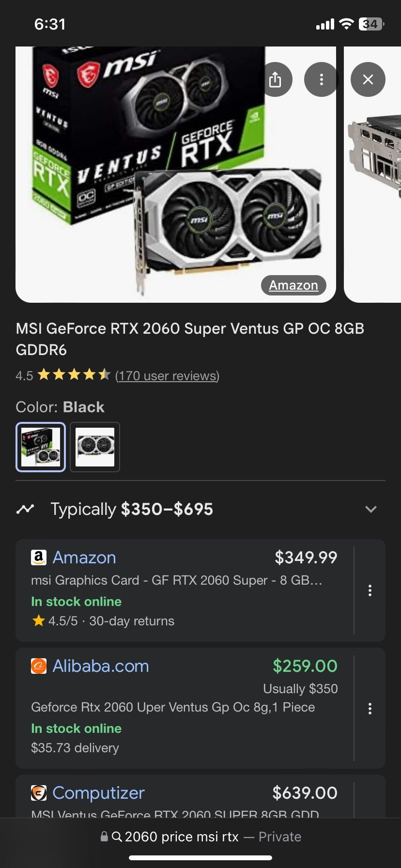The image size is (401, 868).
Task: Open options for the Amazon $349.99 listing
Action: [370, 590]
